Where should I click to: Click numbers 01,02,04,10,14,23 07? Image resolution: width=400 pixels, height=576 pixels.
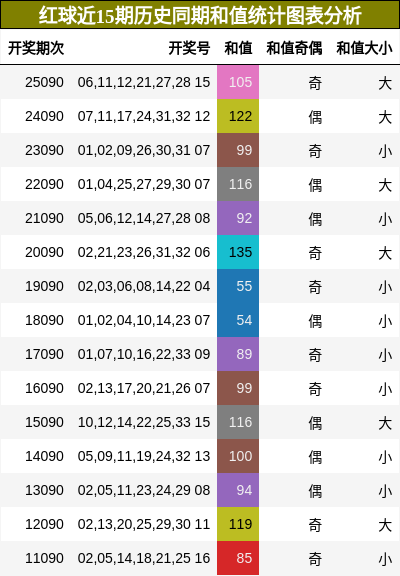[144, 320]
